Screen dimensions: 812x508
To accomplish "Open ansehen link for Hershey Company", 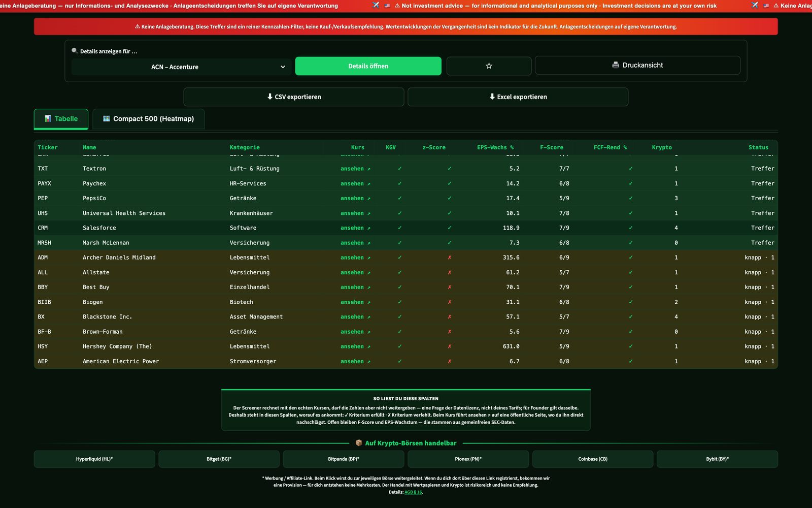I will click(x=355, y=346).
